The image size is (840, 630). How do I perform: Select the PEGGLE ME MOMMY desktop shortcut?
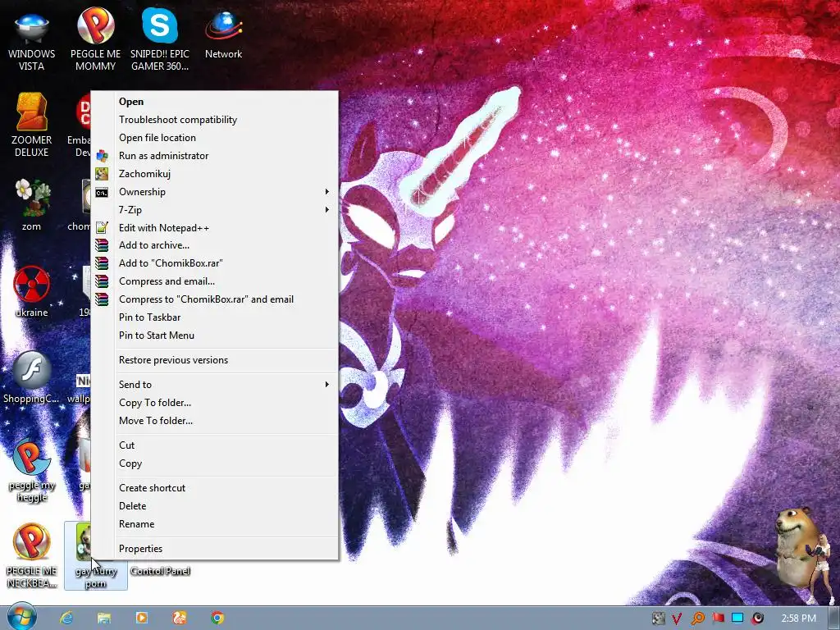click(x=95, y=40)
